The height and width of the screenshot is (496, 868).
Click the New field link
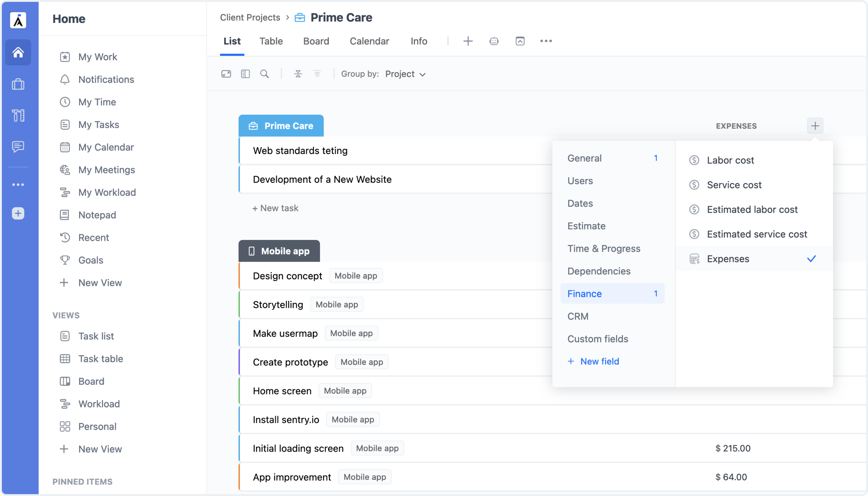coord(593,361)
